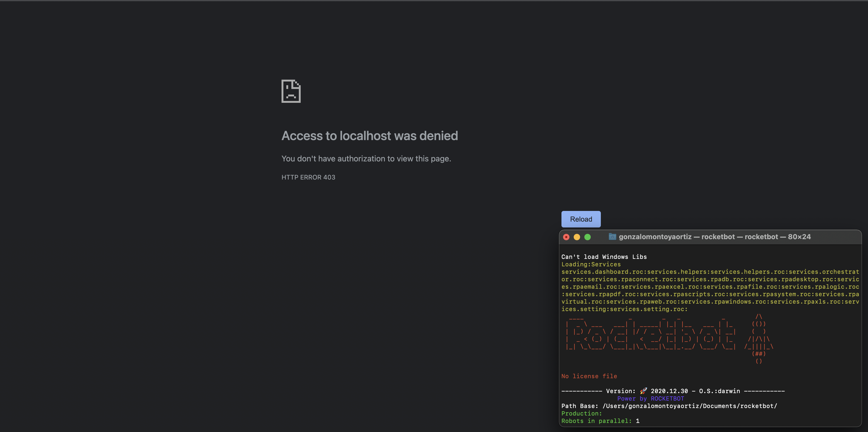Click the rocket emoji beside Version
The image size is (868, 432).
point(643,391)
